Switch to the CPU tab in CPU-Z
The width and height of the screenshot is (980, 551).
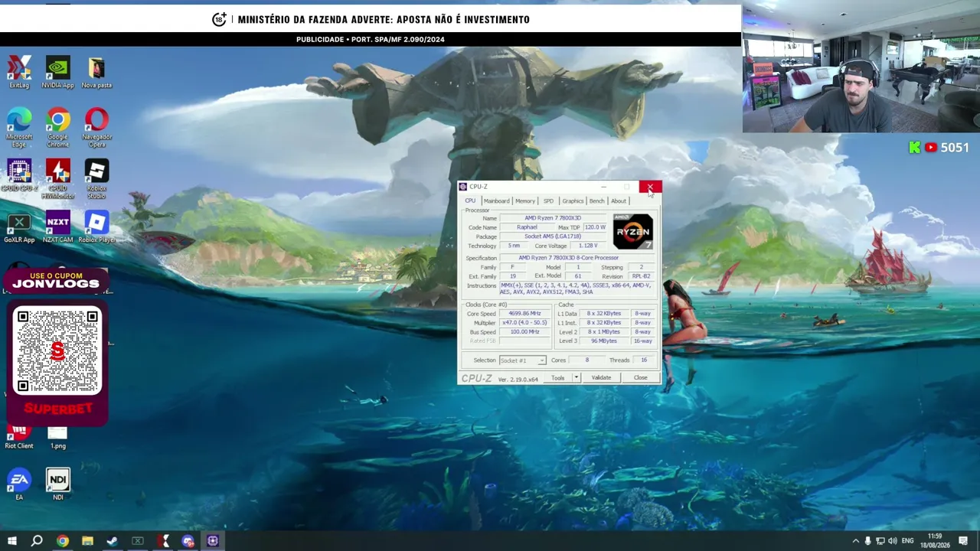(470, 201)
